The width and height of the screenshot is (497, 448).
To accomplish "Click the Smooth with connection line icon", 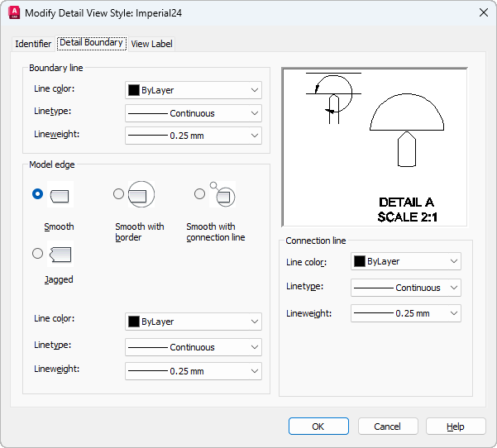I will point(223,195).
